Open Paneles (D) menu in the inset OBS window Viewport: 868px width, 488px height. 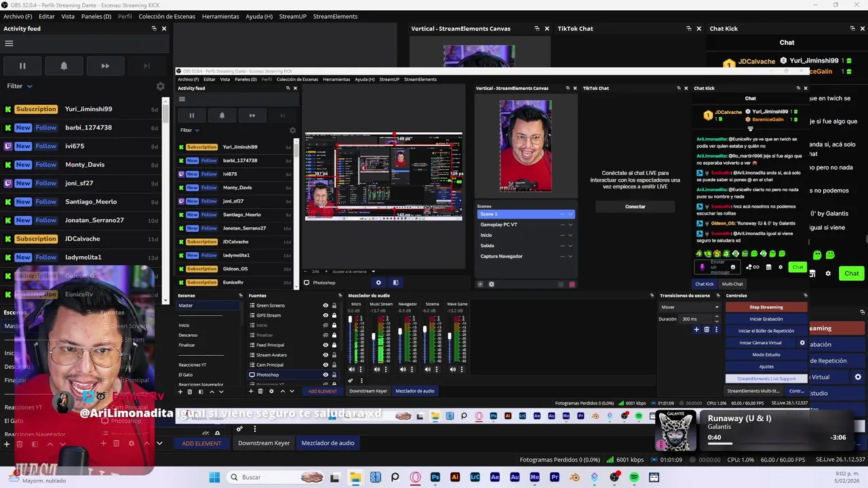pyautogui.click(x=245, y=79)
